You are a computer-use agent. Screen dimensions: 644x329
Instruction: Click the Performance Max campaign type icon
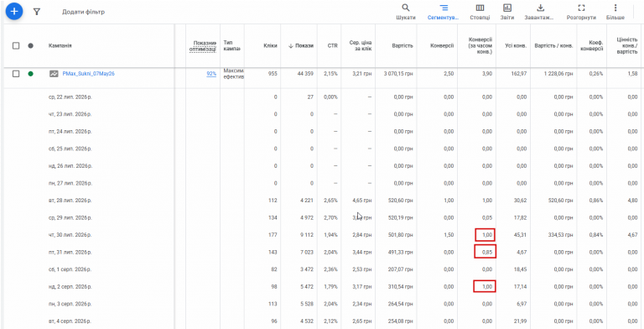pos(54,74)
